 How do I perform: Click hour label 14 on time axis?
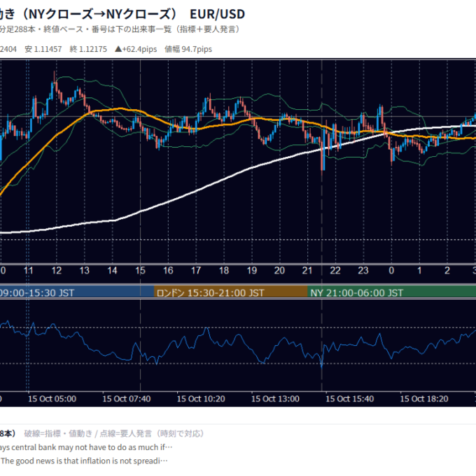112,270
